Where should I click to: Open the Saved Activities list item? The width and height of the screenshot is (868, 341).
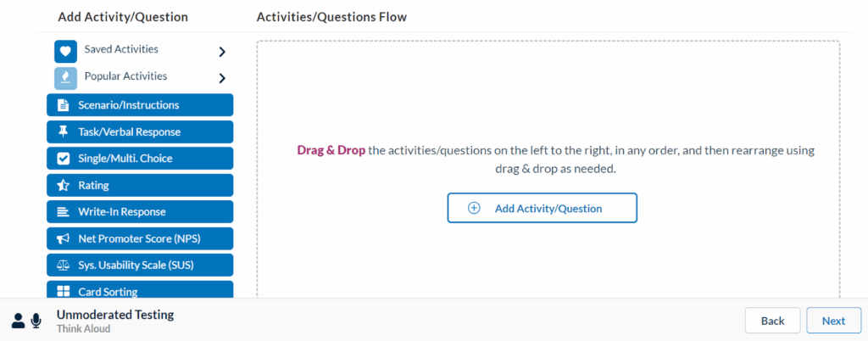121,49
